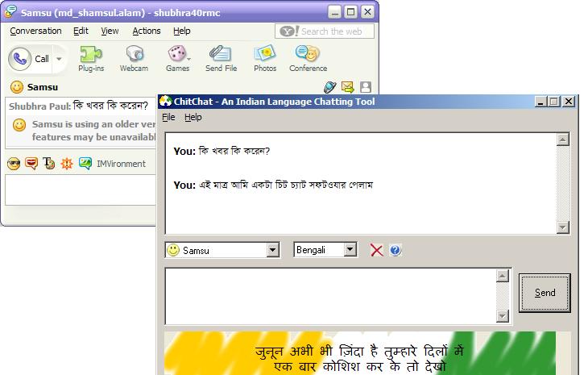The width and height of the screenshot is (588, 375).
Task: Click Samsu's smiley status icon in Messenger
Action: pyautogui.click(x=16, y=87)
